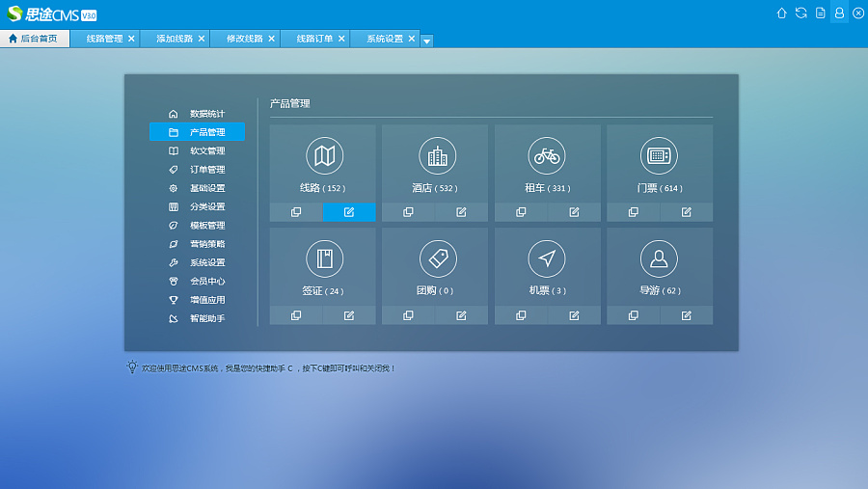Close the 线路管理 tab
The image size is (868, 489).
[131, 39]
